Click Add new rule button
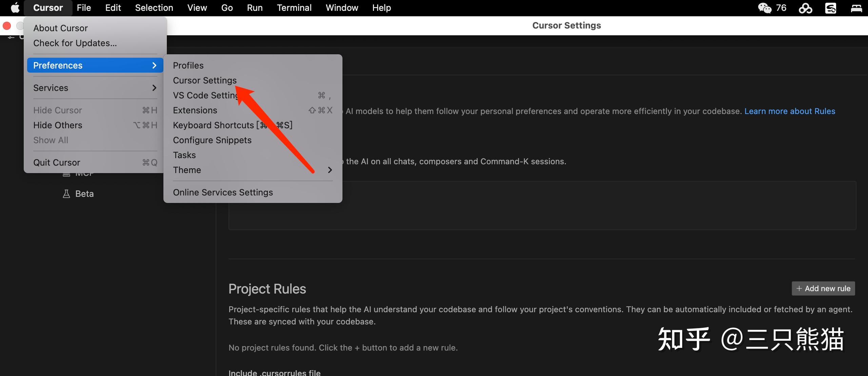Viewport: 868px width, 376px height. (823, 288)
